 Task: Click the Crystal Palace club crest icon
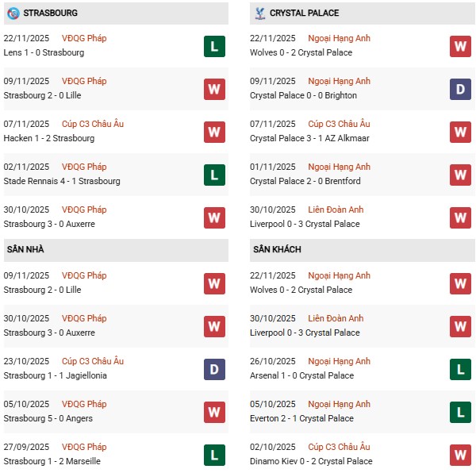click(259, 13)
